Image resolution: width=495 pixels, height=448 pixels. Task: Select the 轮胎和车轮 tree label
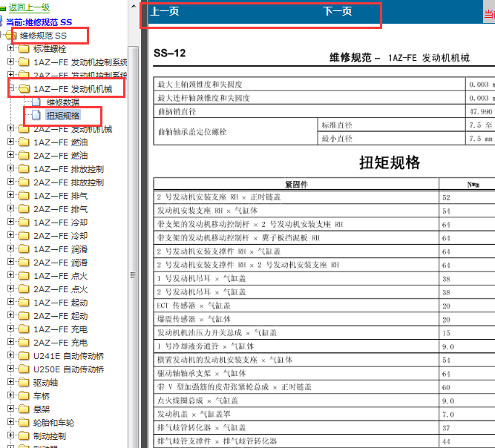coord(53,423)
